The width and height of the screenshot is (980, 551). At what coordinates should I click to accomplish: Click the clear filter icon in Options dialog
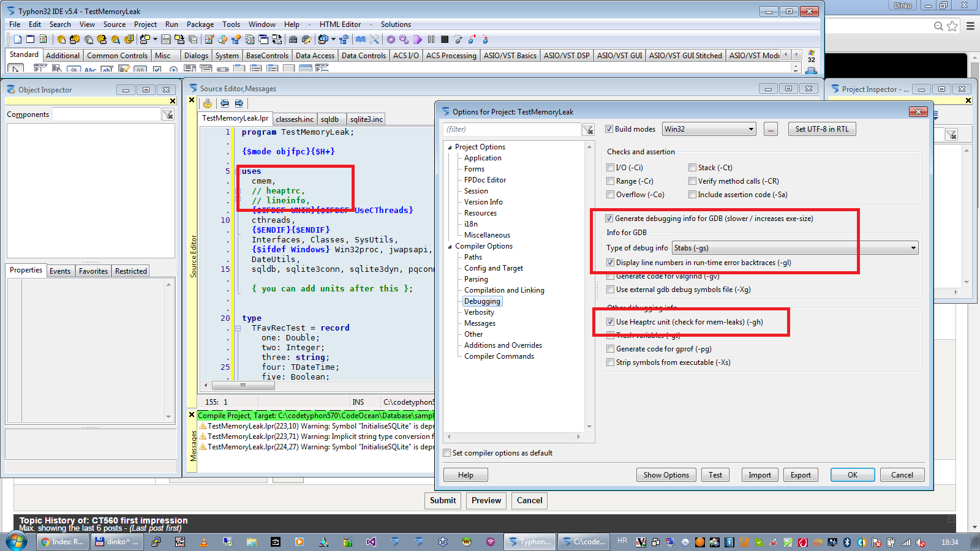pyautogui.click(x=588, y=129)
